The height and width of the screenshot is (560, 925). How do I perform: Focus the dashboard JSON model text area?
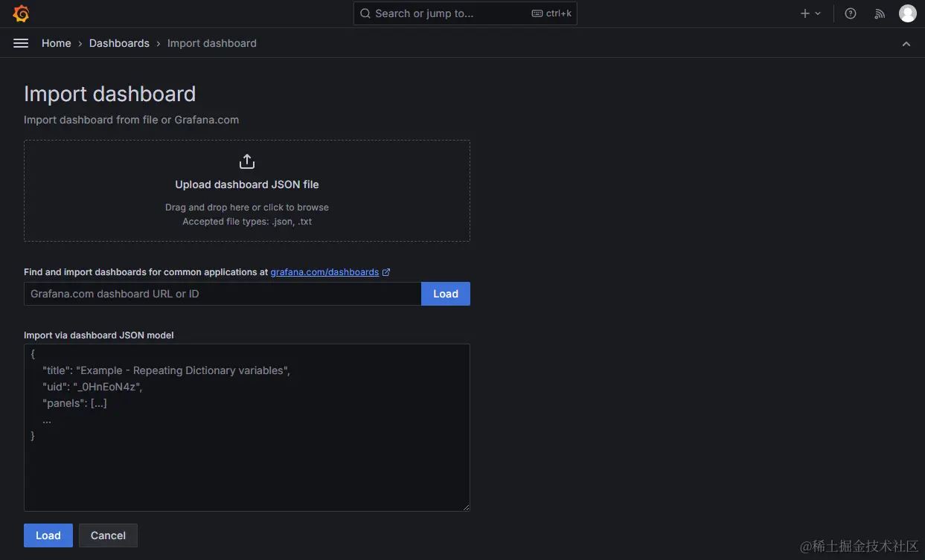pos(247,428)
